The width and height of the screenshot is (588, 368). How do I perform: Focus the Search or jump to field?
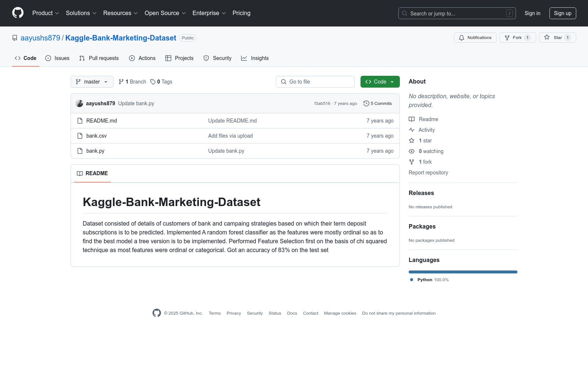click(457, 13)
